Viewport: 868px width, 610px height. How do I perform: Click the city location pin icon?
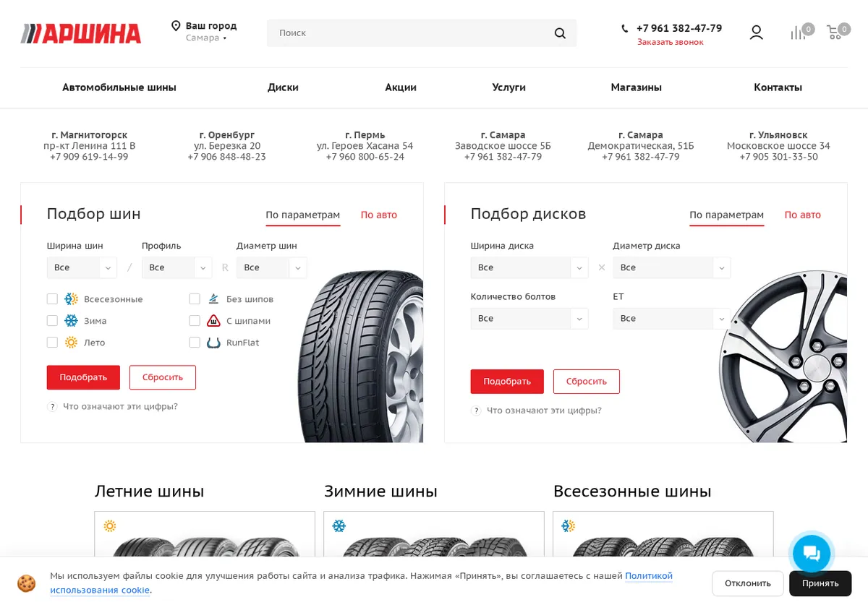[176, 26]
